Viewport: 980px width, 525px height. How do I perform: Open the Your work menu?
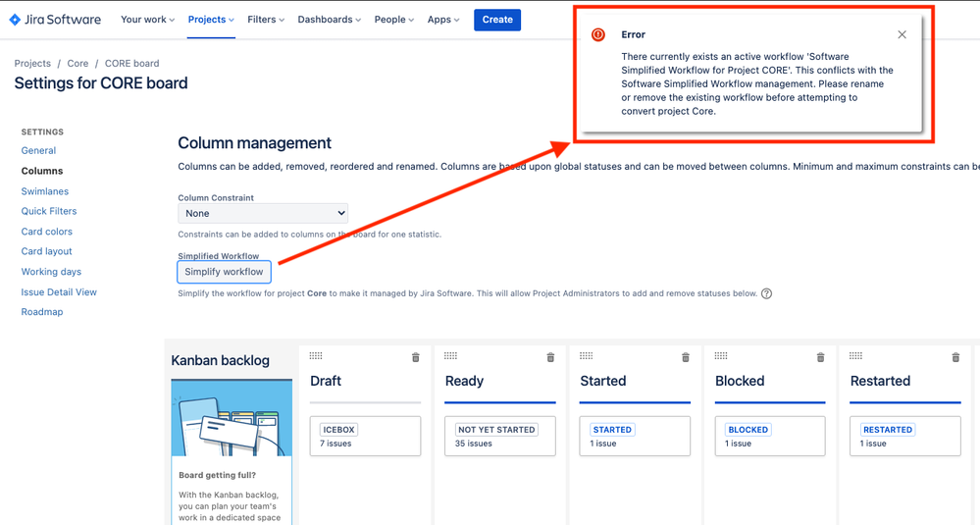pyautogui.click(x=147, y=20)
